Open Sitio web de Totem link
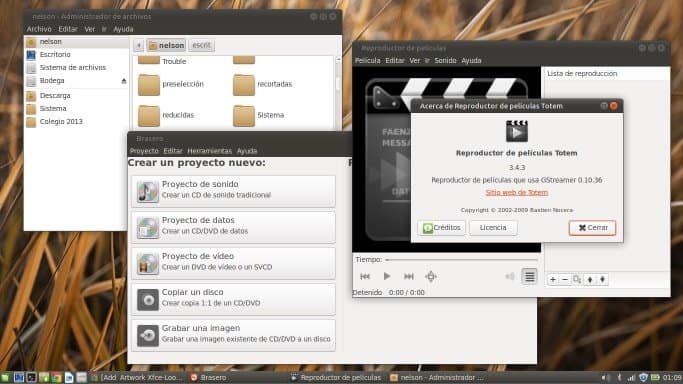This screenshot has width=683, height=384. 517,192
